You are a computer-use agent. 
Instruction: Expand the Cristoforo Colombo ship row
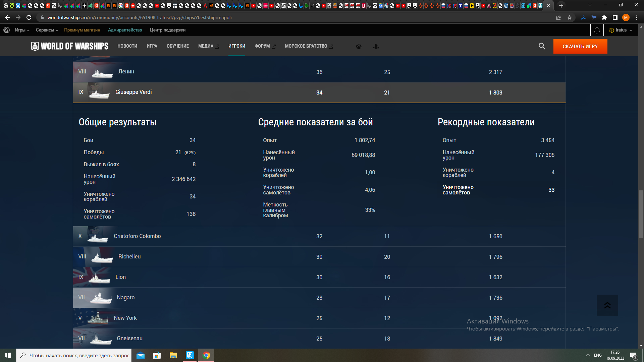[319, 236]
